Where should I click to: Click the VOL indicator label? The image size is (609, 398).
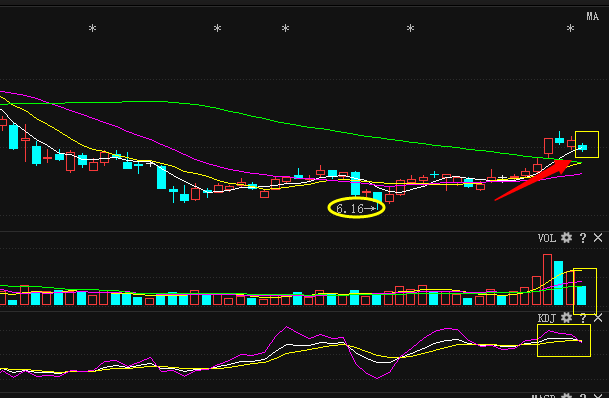(547, 238)
